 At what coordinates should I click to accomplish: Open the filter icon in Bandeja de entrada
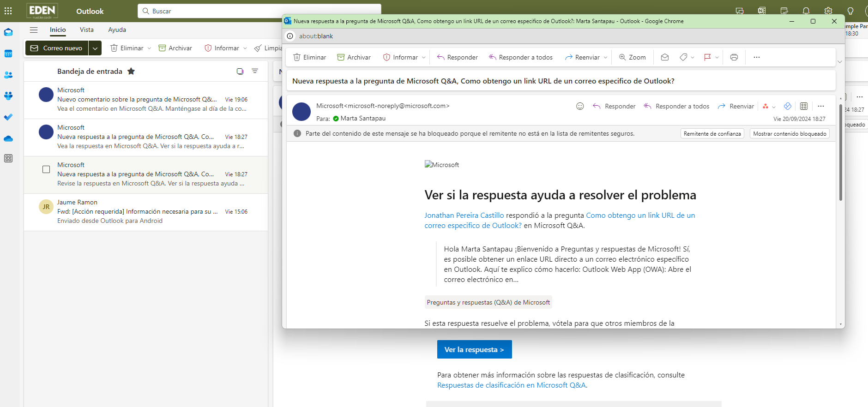[255, 71]
